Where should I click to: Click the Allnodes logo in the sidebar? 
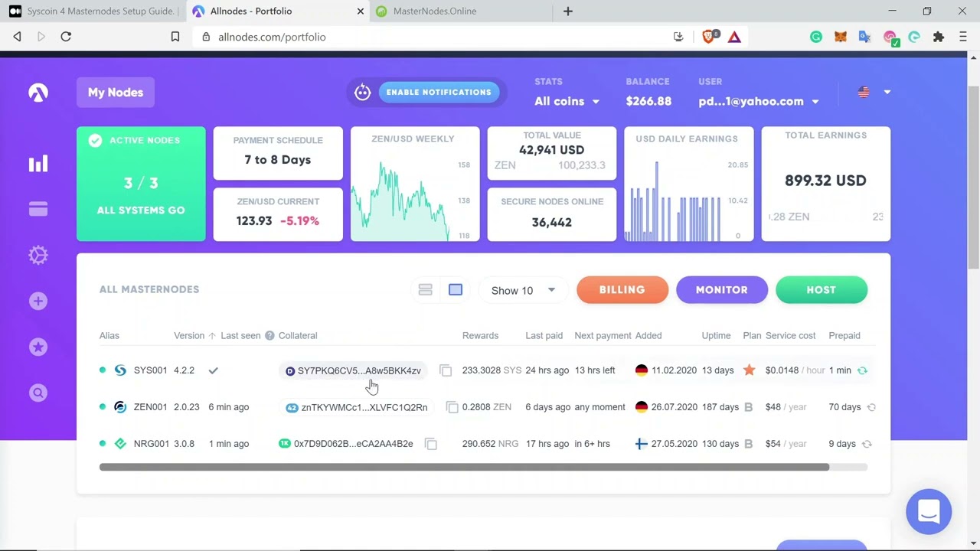[x=38, y=93]
